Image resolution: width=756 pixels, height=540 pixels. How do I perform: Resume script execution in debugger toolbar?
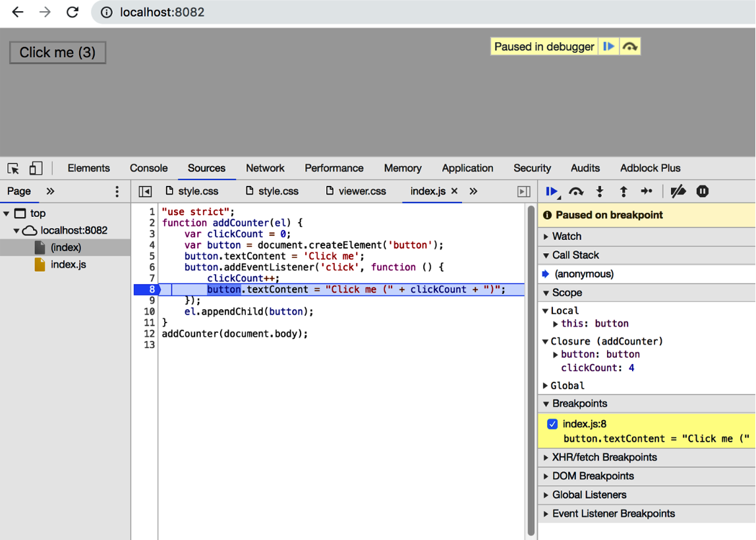pos(552,191)
